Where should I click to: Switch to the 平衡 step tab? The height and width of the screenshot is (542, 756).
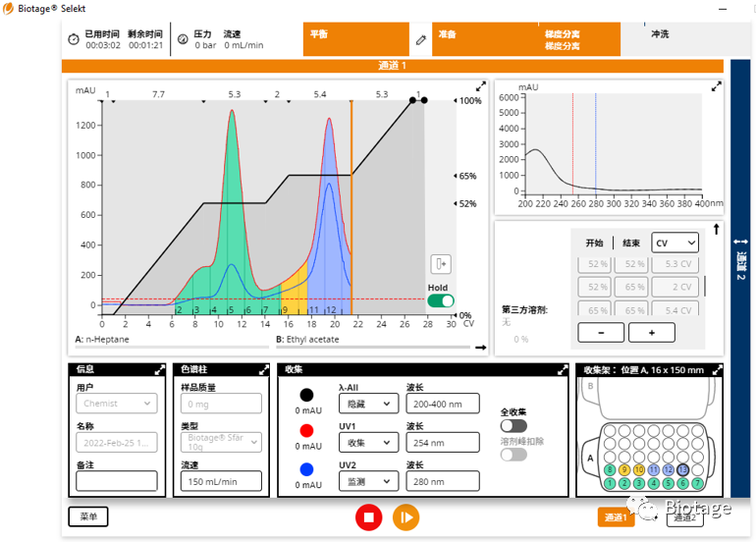pyautogui.click(x=355, y=39)
